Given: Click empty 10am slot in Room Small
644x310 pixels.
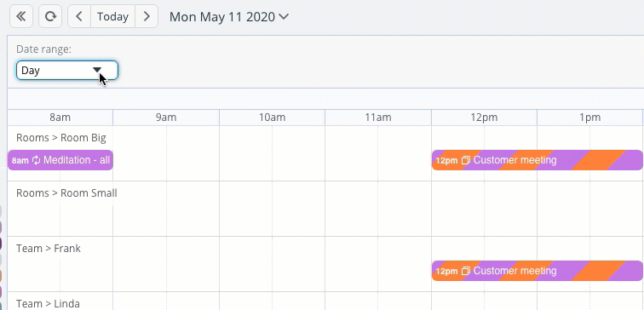Looking at the screenshot, I should 272,209.
